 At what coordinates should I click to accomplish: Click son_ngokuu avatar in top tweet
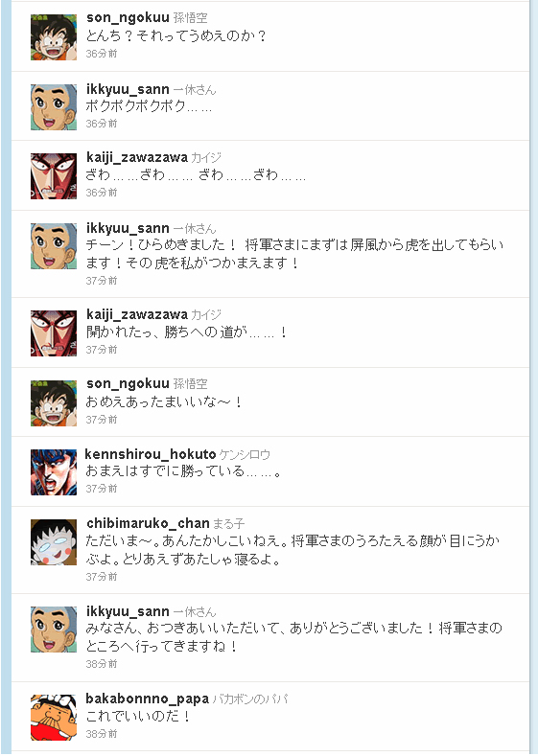[x=54, y=37]
